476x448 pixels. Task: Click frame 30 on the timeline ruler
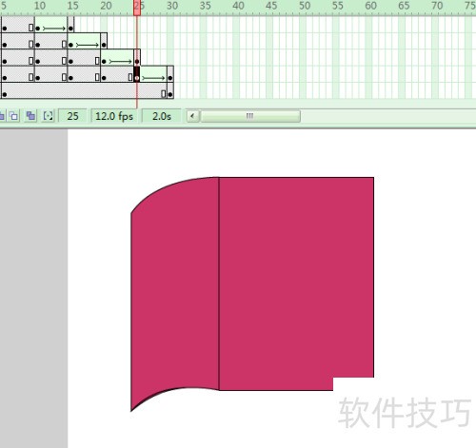(171, 6)
